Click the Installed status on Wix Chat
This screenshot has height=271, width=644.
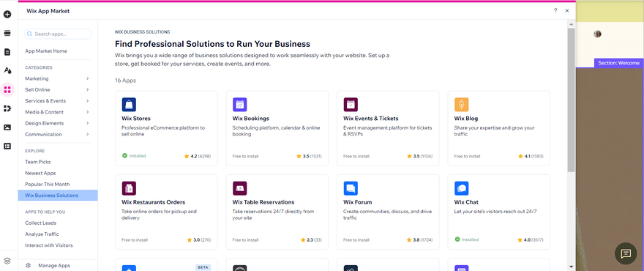pos(467,240)
